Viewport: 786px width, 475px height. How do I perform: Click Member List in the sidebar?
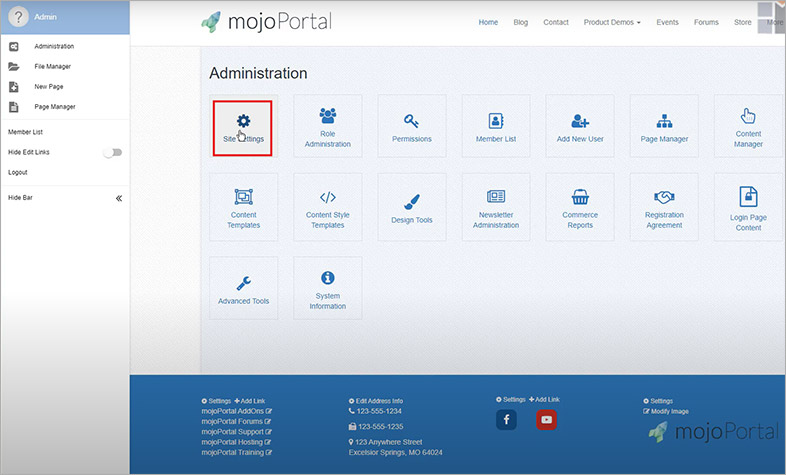coord(25,132)
